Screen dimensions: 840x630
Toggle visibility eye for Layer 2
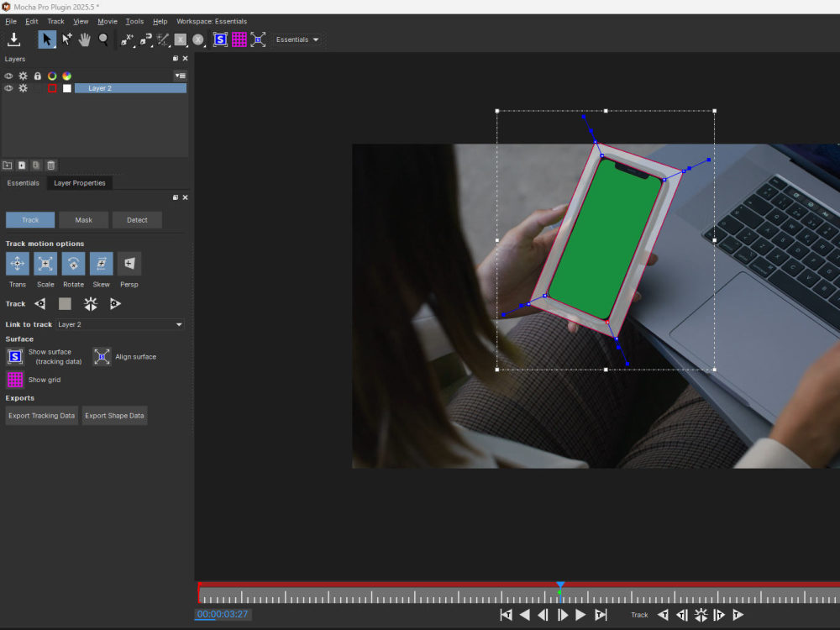[8, 88]
